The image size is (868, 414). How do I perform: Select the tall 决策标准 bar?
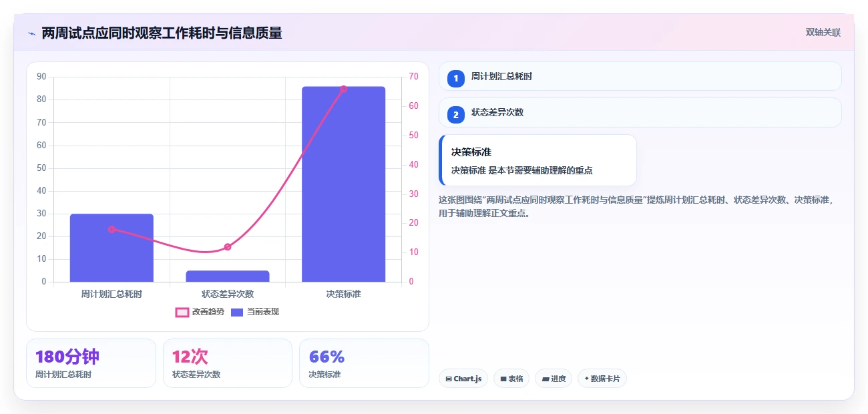[x=343, y=184]
